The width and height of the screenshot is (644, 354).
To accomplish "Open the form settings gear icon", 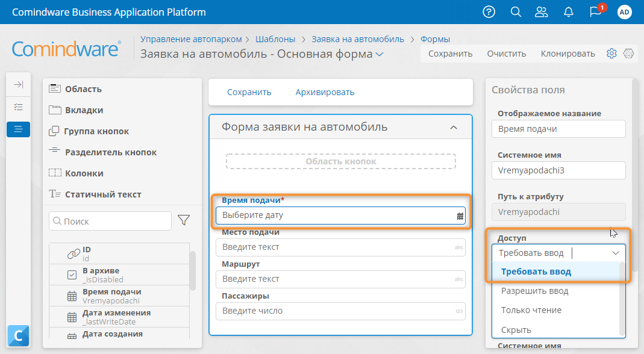I will [611, 54].
